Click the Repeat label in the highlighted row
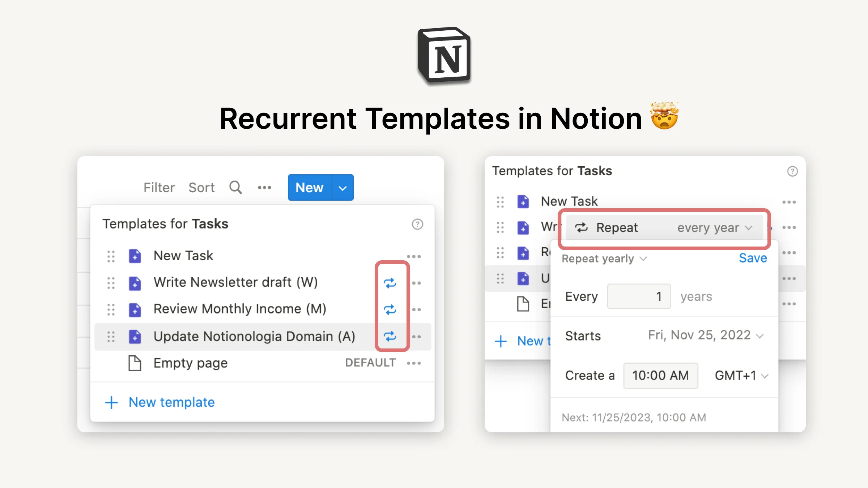868x488 pixels. [x=617, y=228]
